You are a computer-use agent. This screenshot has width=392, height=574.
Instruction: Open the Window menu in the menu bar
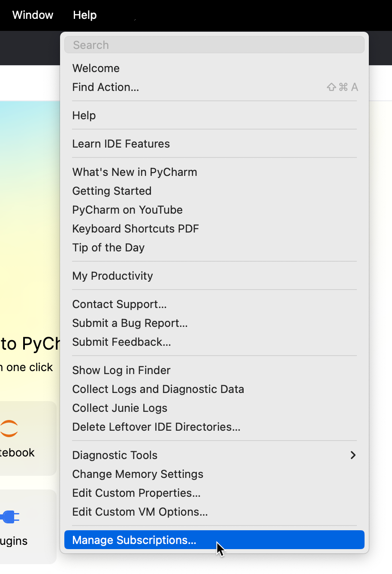pyautogui.click(x=33, y=15)
